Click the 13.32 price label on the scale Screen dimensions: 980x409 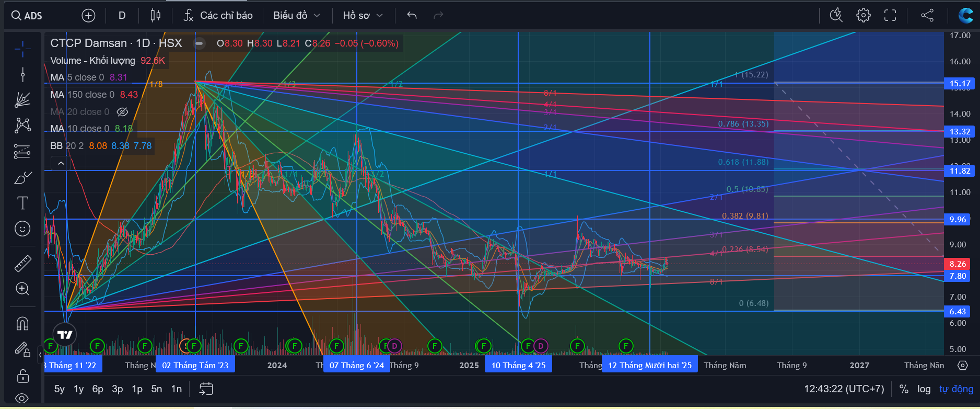click(960, 131)
